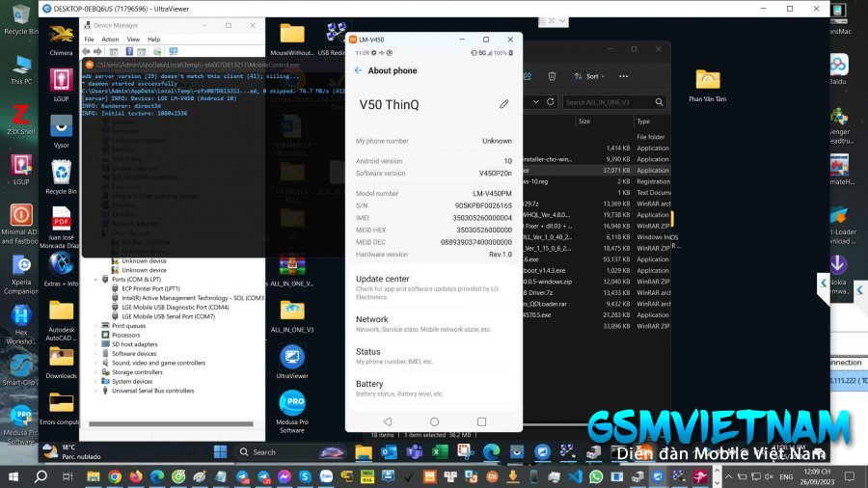Open Help menu in Device Manager
The image size is (868, 488).
click(x=154, y=40)
